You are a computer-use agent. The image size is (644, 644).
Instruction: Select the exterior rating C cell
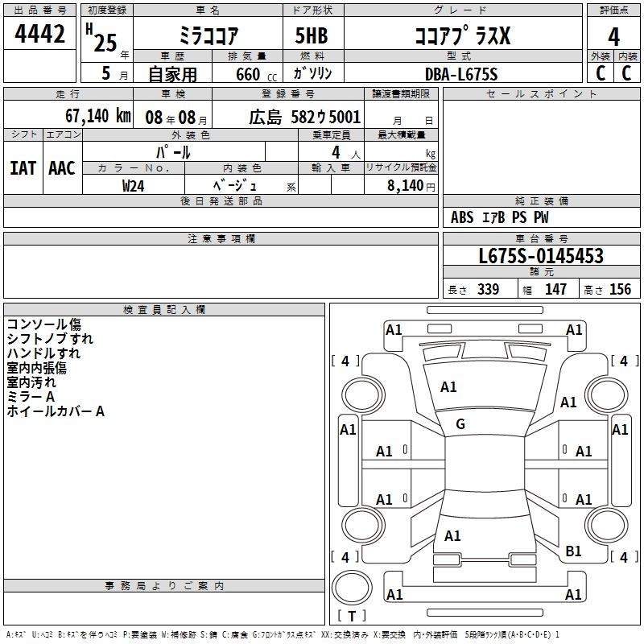pyautogui.click(x=601, y=73)
